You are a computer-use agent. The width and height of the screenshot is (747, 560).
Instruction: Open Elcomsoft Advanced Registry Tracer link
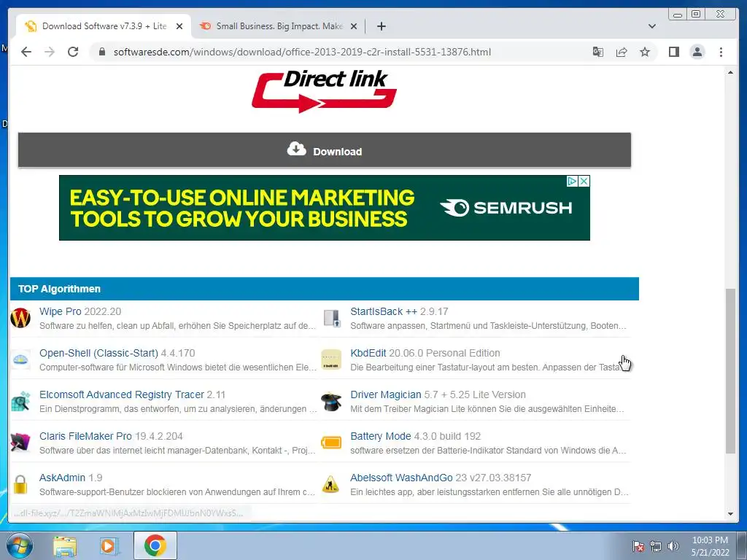(x=122, y=394)
